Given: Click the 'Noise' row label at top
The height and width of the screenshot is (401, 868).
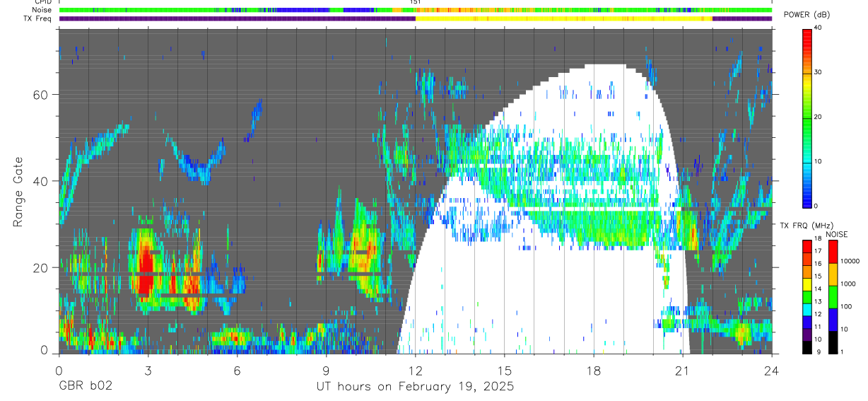Looking at the screenshot, I should pos(42,10).
